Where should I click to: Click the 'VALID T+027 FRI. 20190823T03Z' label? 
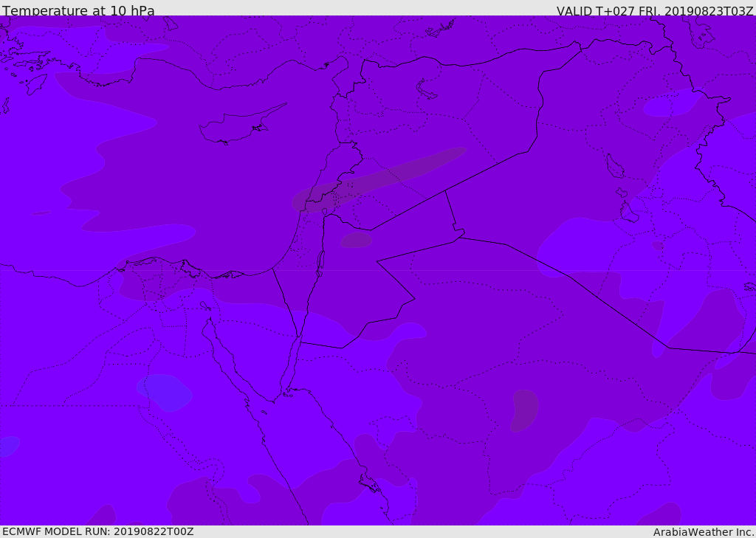[x=655, y=11]
